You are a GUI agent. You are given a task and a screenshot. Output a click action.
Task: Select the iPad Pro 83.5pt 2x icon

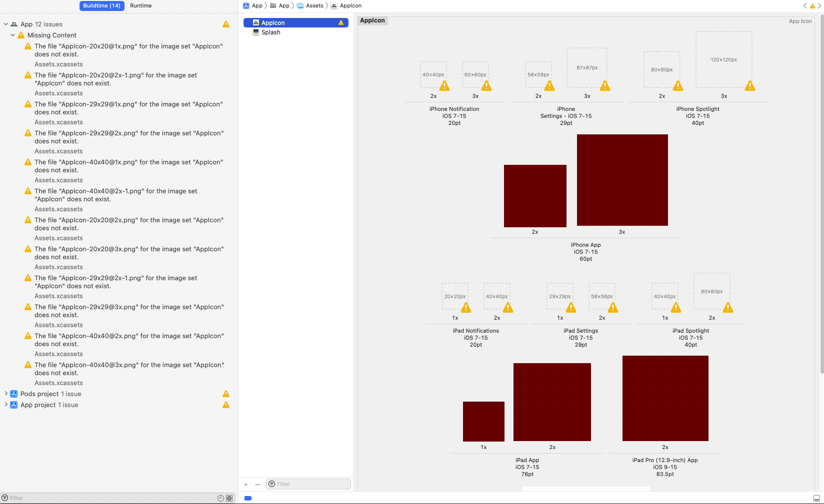click(x=665, y=398)
